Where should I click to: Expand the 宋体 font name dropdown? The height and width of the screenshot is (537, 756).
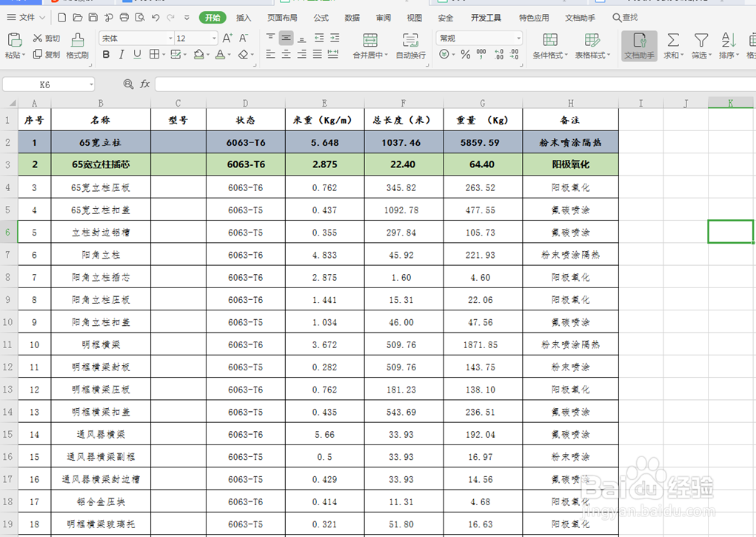170,38
